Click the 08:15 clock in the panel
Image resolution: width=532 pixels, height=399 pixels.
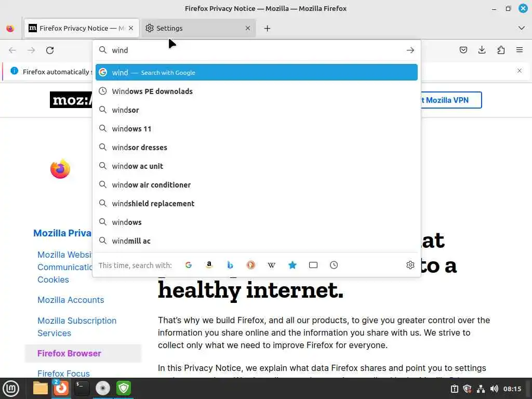point(512,389)
